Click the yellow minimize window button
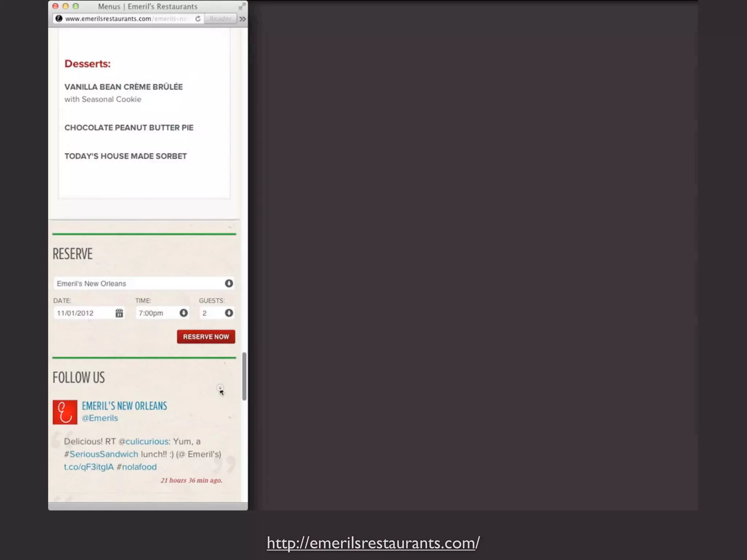Image resolution: width=747 pixels, height=560 pixels. point(66,6)
